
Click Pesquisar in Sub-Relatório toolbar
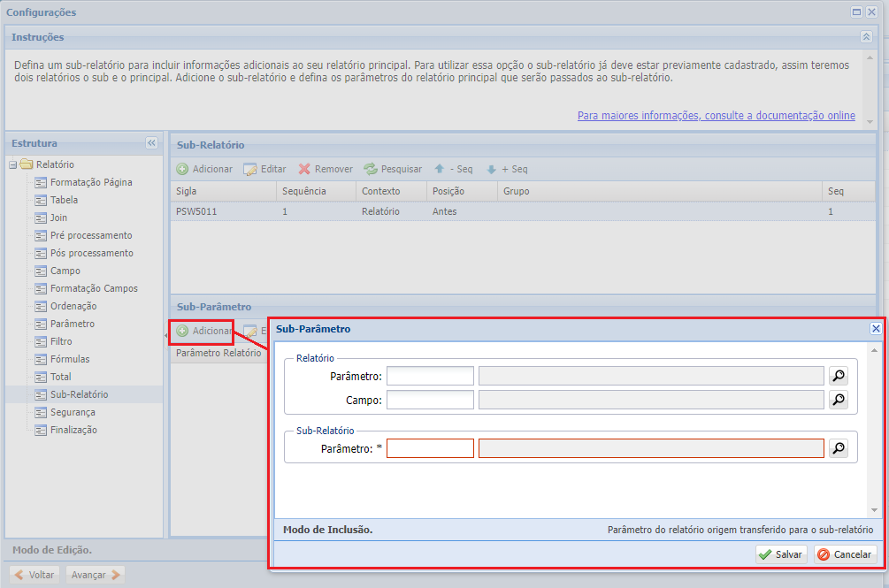pos(393,169)
